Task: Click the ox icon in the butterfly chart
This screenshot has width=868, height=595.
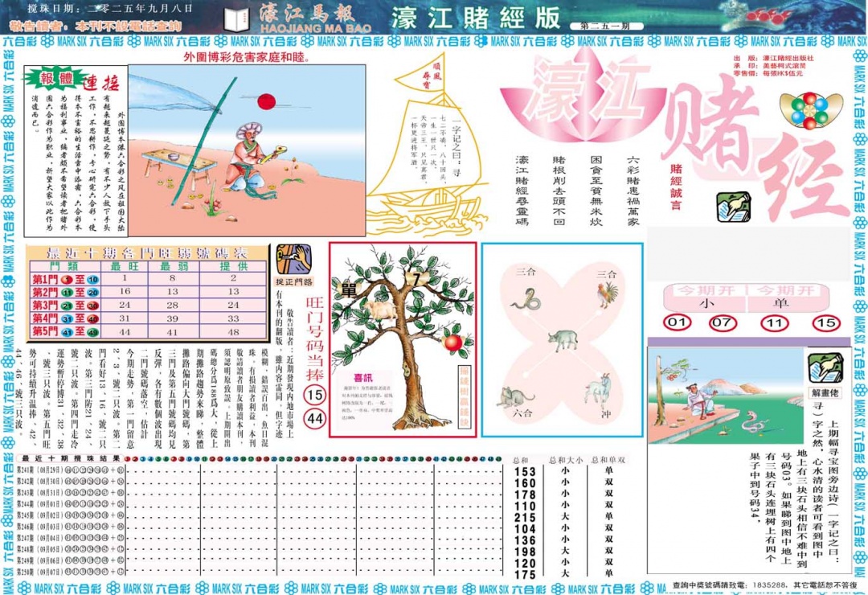Action: point(563,339)
